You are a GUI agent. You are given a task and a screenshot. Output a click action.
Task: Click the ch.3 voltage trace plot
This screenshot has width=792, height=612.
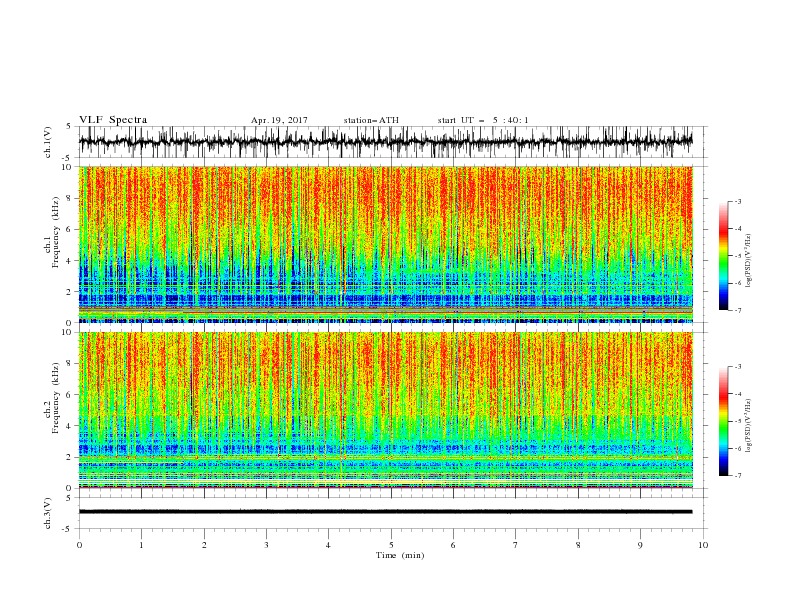(x=392, y=513)
